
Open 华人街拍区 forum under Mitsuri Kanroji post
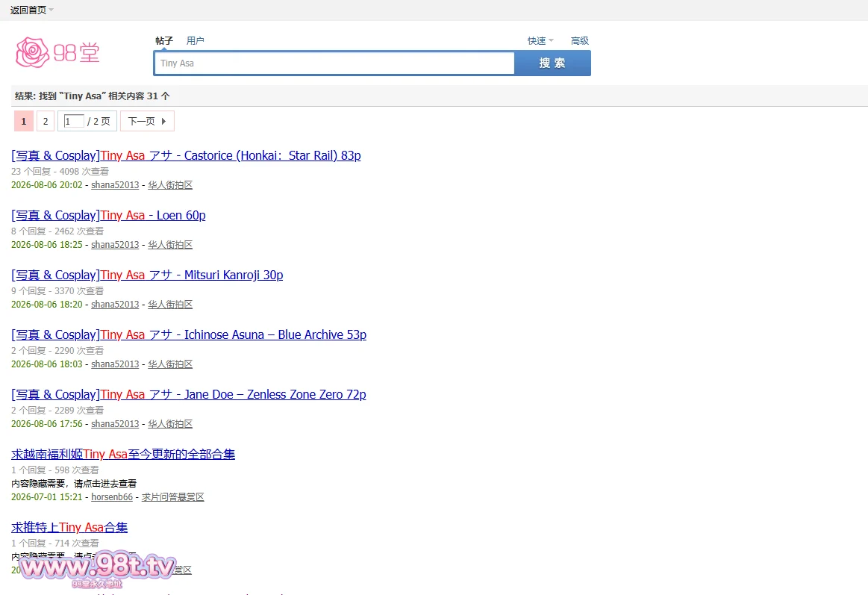point(170,305)
